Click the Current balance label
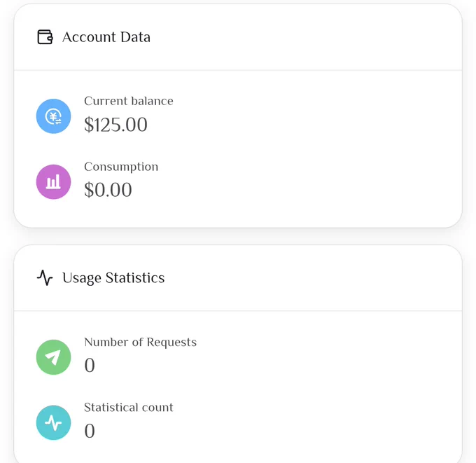Screen dimensions: 476x463 (x=129, y=101)
